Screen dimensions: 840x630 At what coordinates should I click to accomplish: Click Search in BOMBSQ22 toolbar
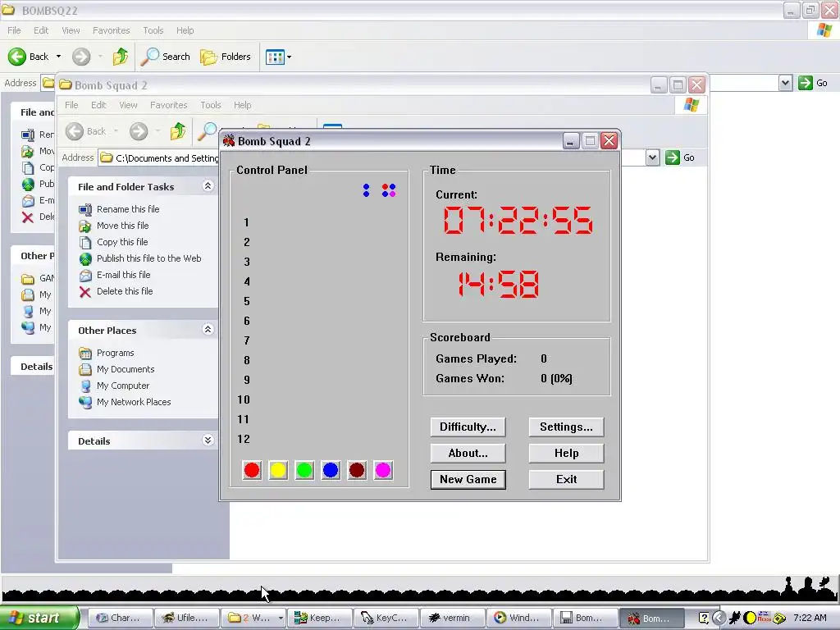pyautogui.click(x=165, y=57)
